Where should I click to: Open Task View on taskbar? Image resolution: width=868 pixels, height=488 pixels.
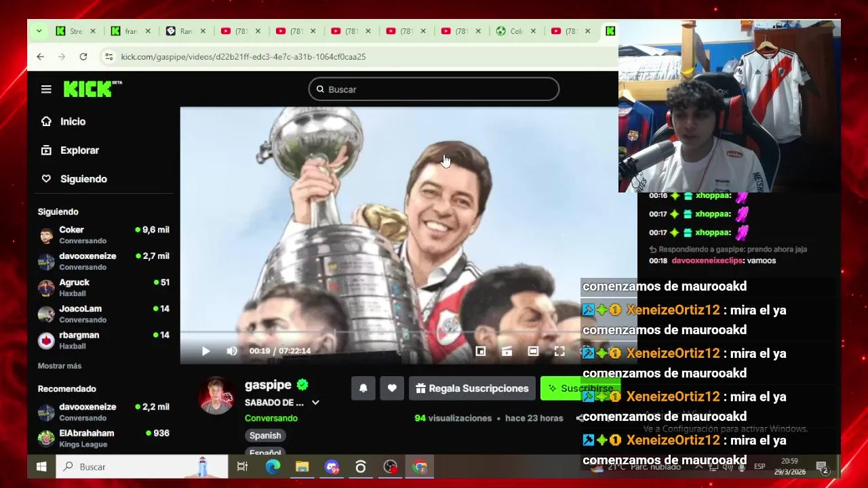242,466
